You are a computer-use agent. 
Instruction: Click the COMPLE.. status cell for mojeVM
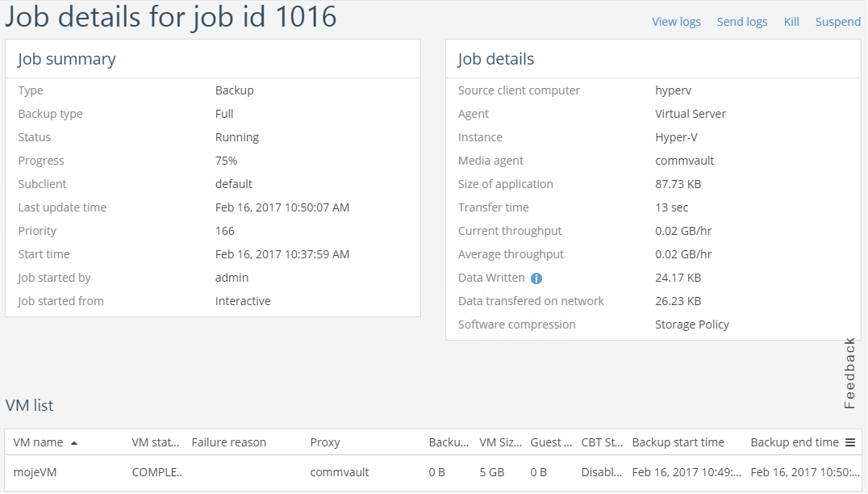pyautogui.click(x=157, y=472)
